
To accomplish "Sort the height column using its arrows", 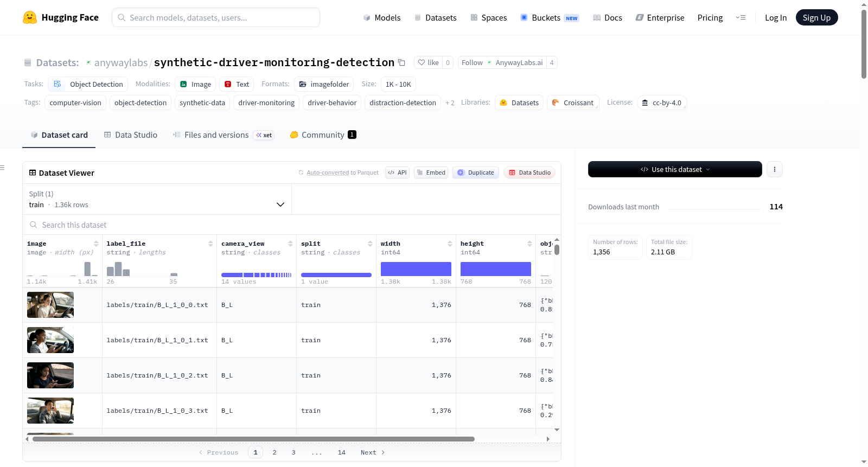I will (x=529, y=244).
